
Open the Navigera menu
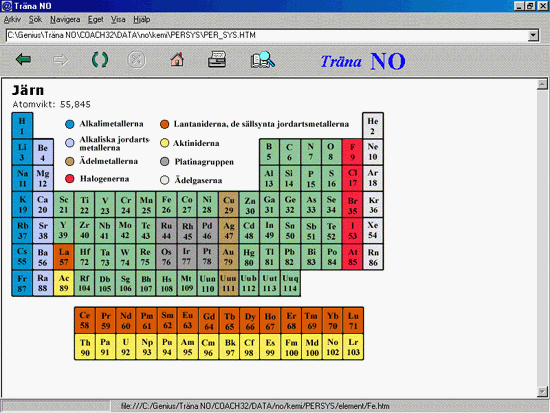coord(65,20)
